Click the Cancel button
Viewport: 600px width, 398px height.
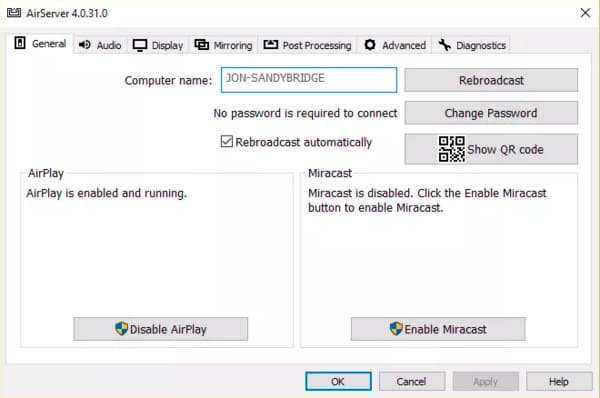click(412, 381)
